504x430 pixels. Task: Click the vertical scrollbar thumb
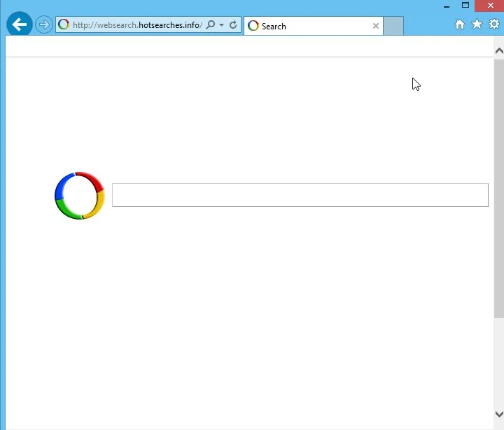click(x=499, y=189)
